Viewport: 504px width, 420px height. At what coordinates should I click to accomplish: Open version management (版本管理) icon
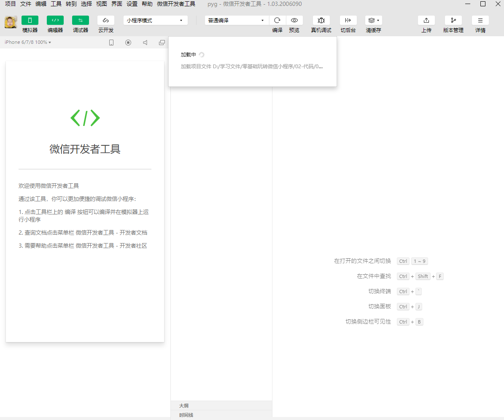pyautogui.click(x=453, y=20)
